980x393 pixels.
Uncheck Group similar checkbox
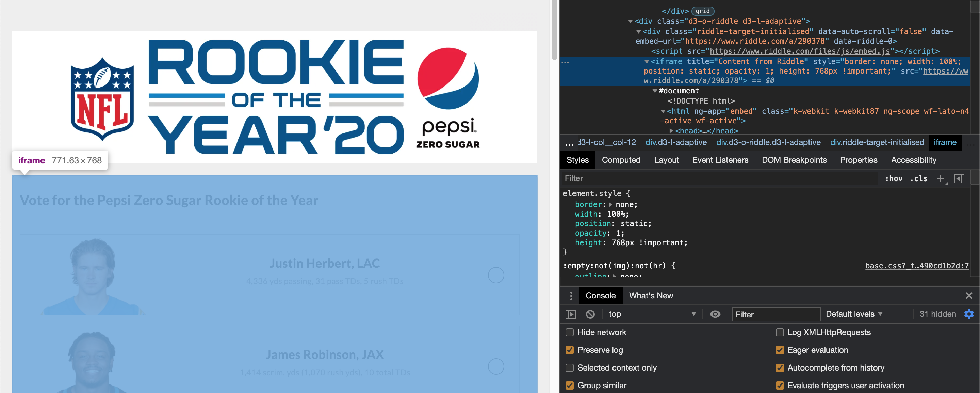(570, 386)
